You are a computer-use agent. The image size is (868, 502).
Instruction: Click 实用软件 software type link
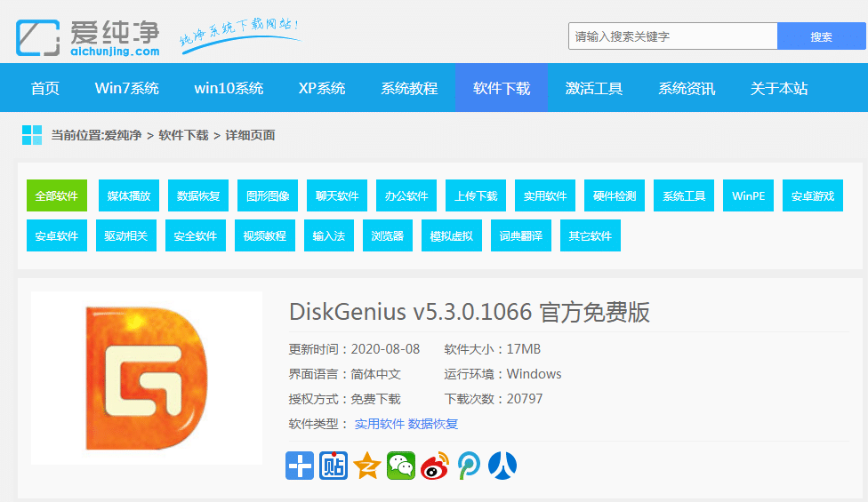[x=379, y=424]
